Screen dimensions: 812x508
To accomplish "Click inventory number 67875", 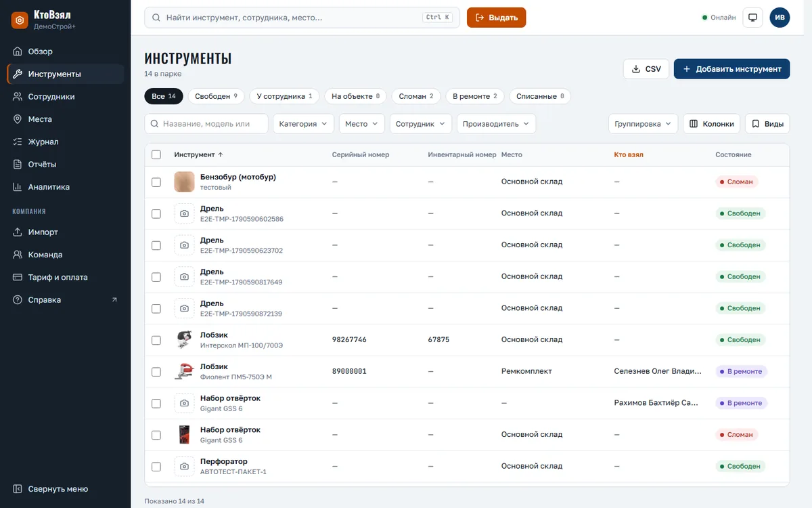I will (x=438, y=340).
